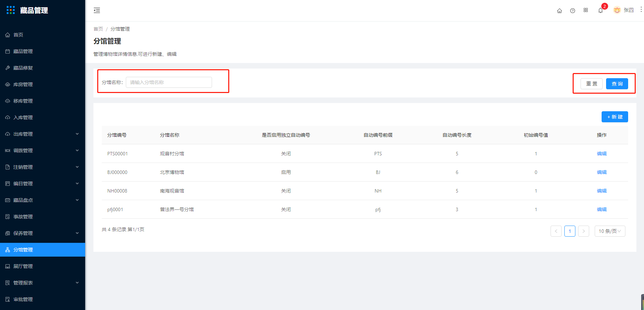Click the 藏品修复 wrench icon
Image resolution: width=644 pixels, height=310 pixels.
click(8, 68)
